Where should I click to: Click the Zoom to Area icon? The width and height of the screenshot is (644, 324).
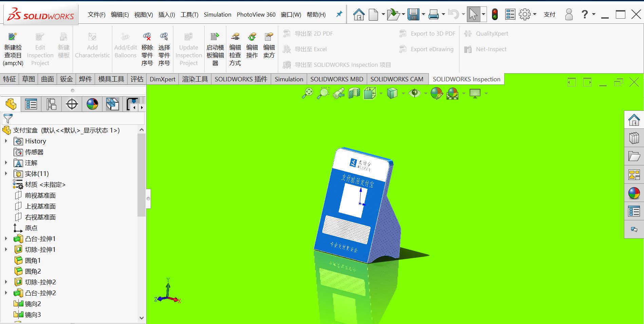(323, 93)
